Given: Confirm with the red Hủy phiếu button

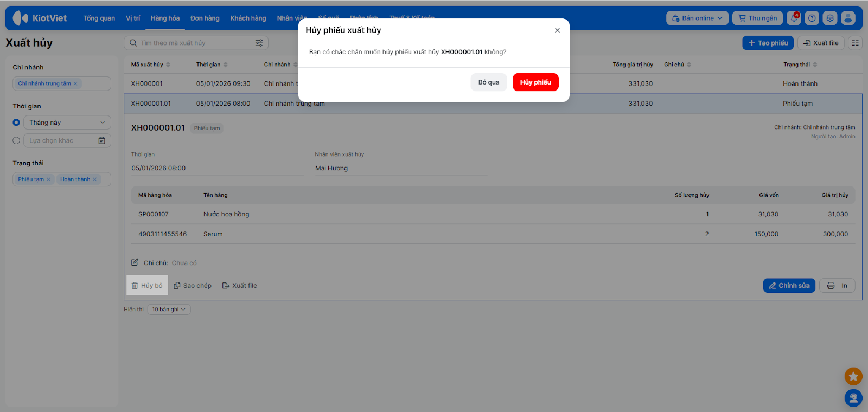Looking at the screenshot, I should click(x=535, y=82).
